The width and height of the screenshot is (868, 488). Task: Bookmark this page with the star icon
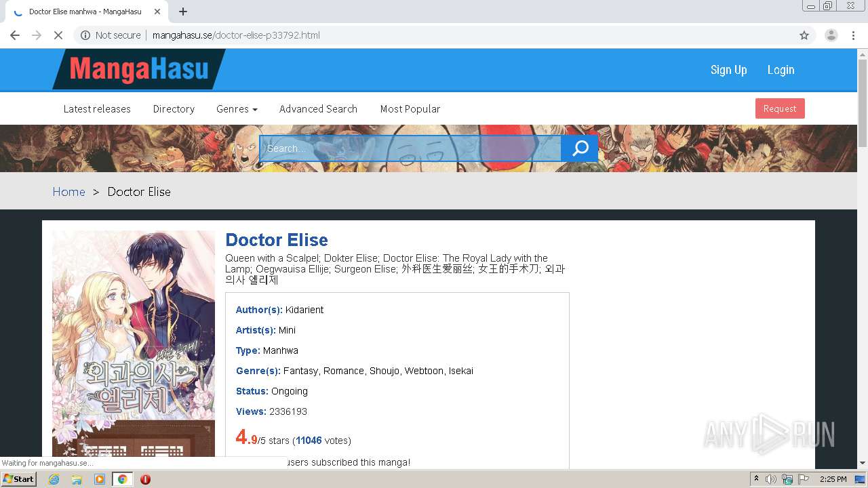click(x=804, y=35)
